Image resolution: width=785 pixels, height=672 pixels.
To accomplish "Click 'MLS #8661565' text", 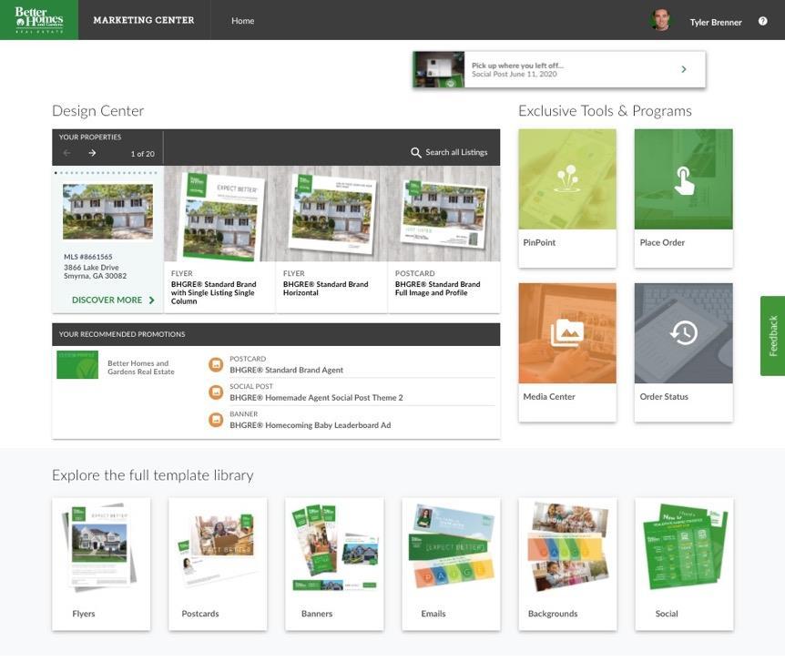I will pyautogui.click(x=88, y=257).
